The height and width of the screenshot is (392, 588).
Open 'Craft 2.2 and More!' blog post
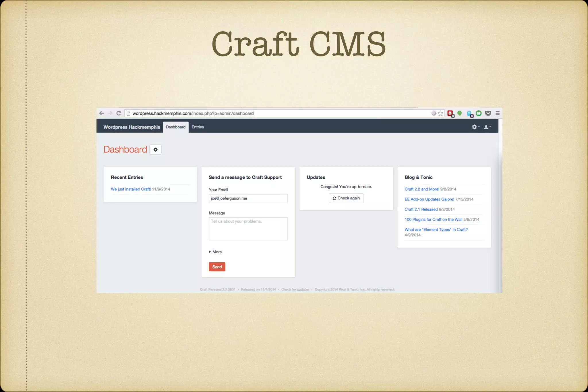tap(422, 189)
